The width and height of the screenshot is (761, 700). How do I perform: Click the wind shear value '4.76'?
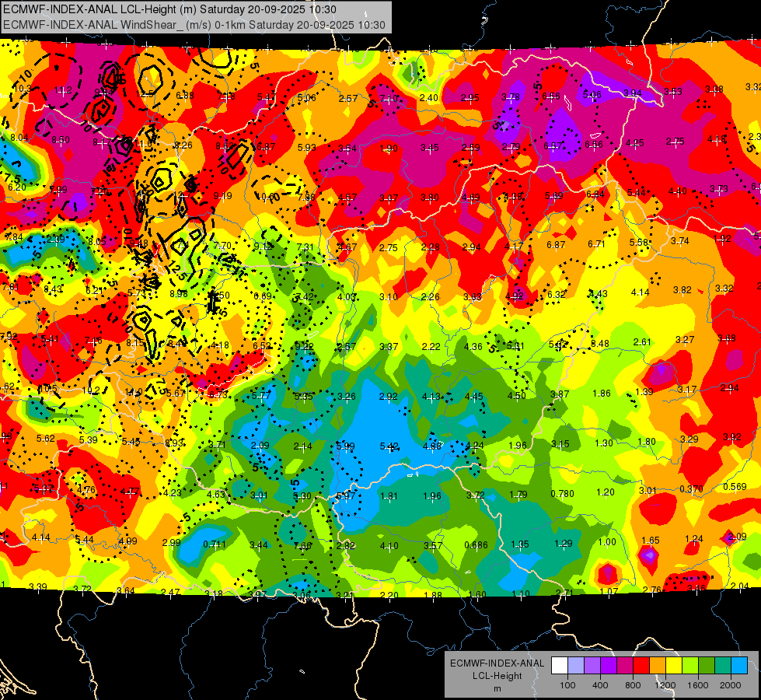(x=86, y=490)
